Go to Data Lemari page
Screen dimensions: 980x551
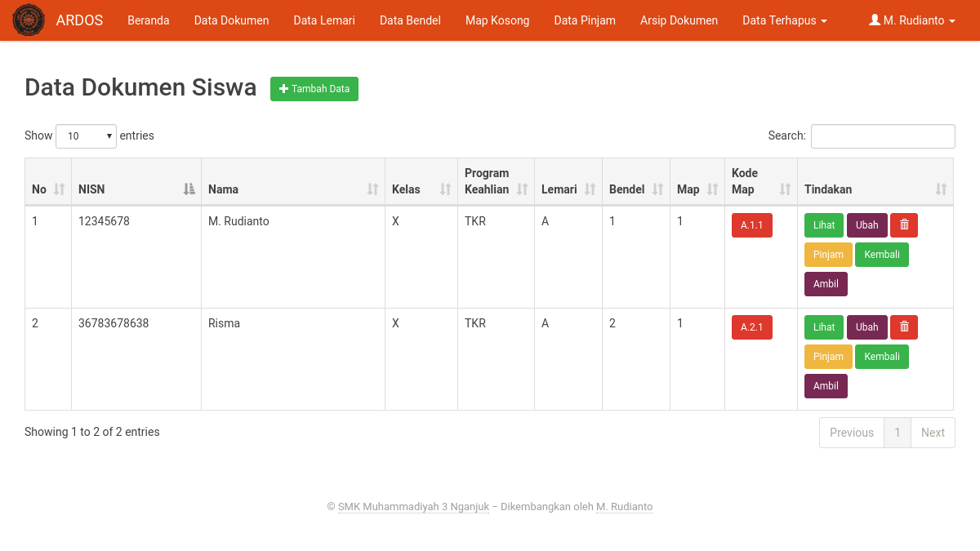pyautogui.click(x=324, y=20)
